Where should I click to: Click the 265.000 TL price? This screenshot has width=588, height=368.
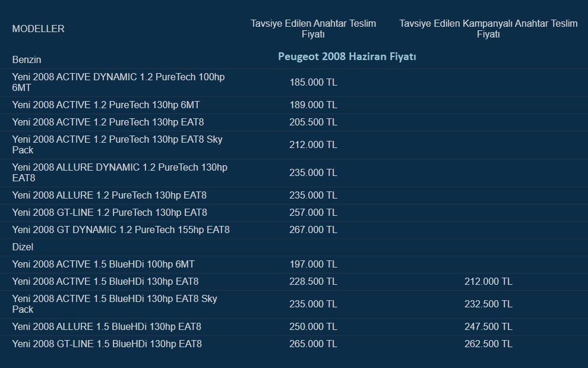point(313,344)
